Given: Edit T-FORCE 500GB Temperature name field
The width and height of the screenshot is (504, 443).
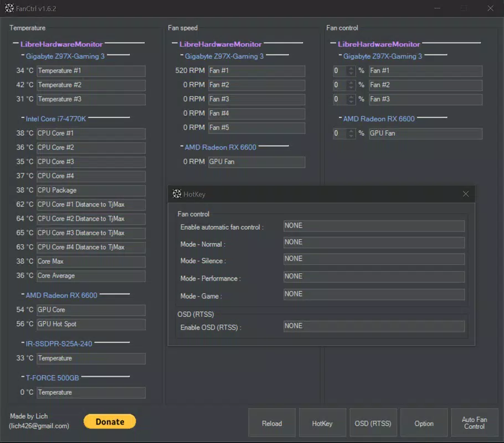Looking at the screenshot, I should 91,393.
